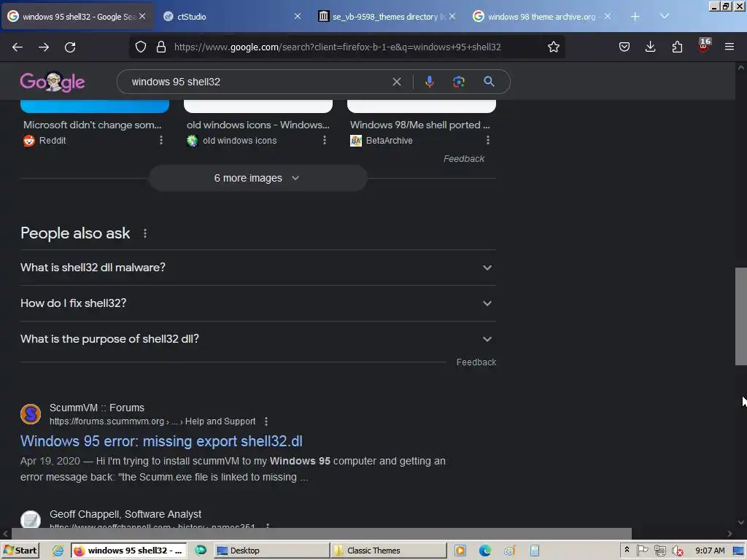This screenshot has height=560, width=747.
Task: Expand purpose of shell32 dll question
Action: tap(258, 339)
